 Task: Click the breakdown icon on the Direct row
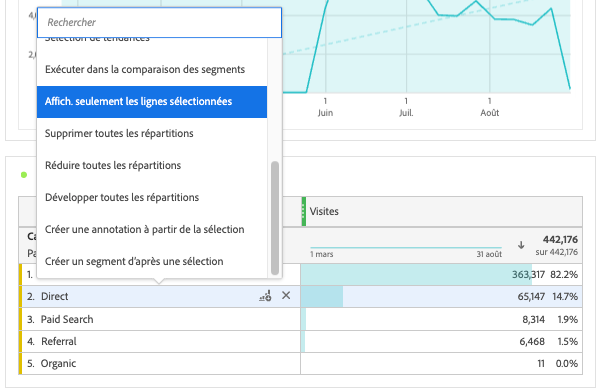click(x=265, y=296)
